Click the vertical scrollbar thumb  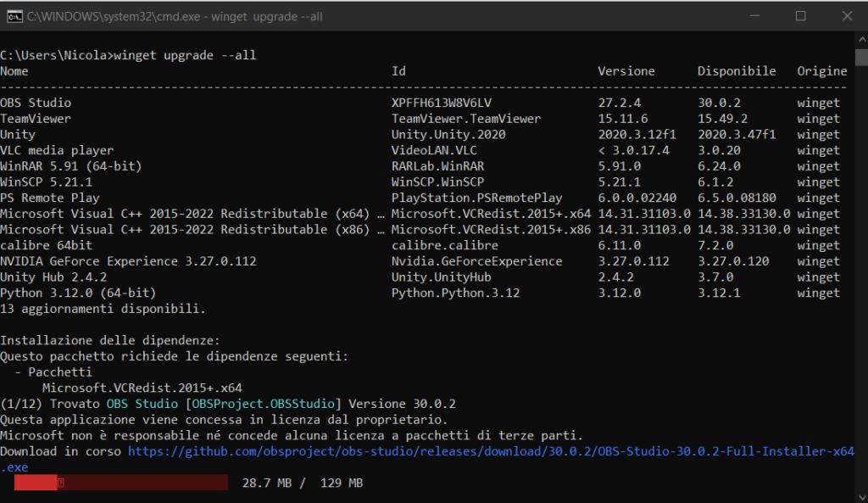(862, 58)
